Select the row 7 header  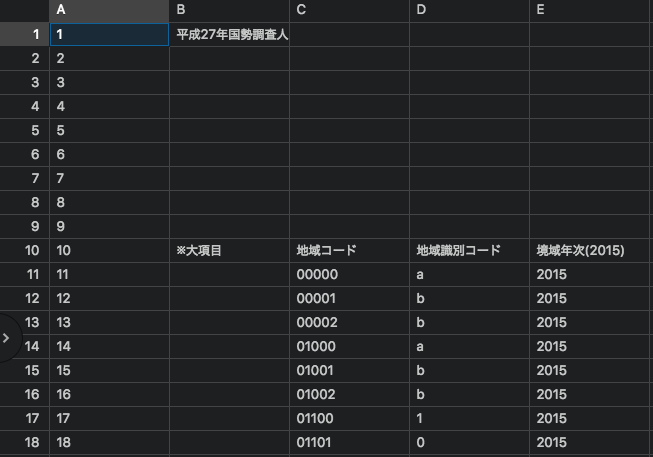(25, 178)
